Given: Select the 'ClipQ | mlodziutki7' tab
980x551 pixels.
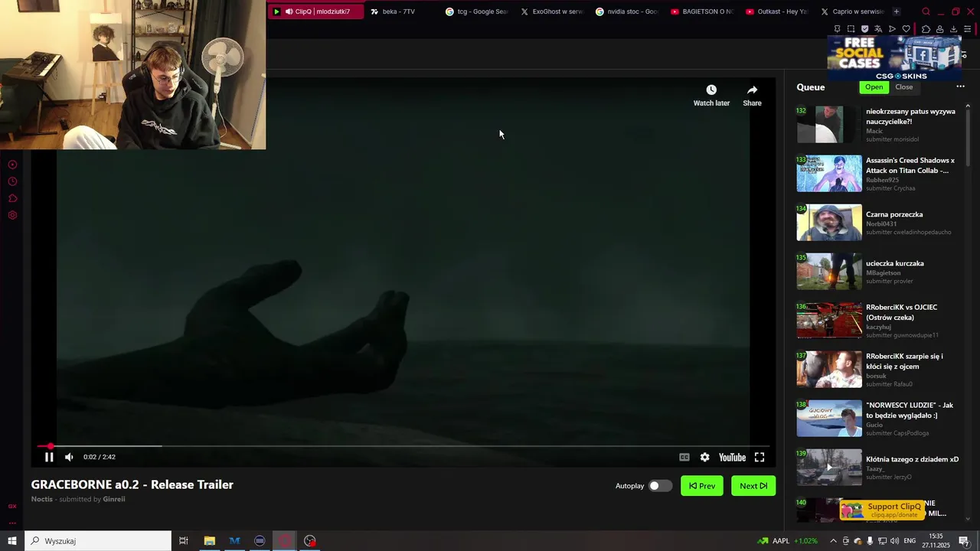Looking at the screenshot, I should [x=315, y=11].
